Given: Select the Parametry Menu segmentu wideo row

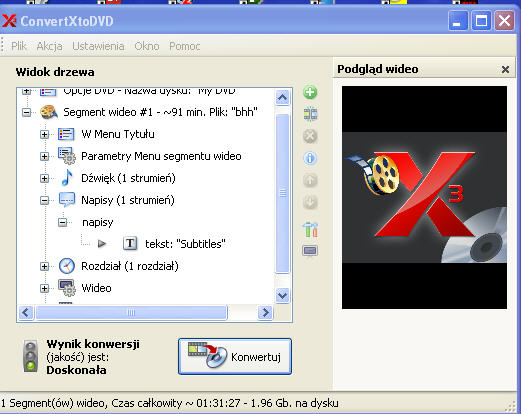Looking at the screenshot, I should tap(161, 156).
